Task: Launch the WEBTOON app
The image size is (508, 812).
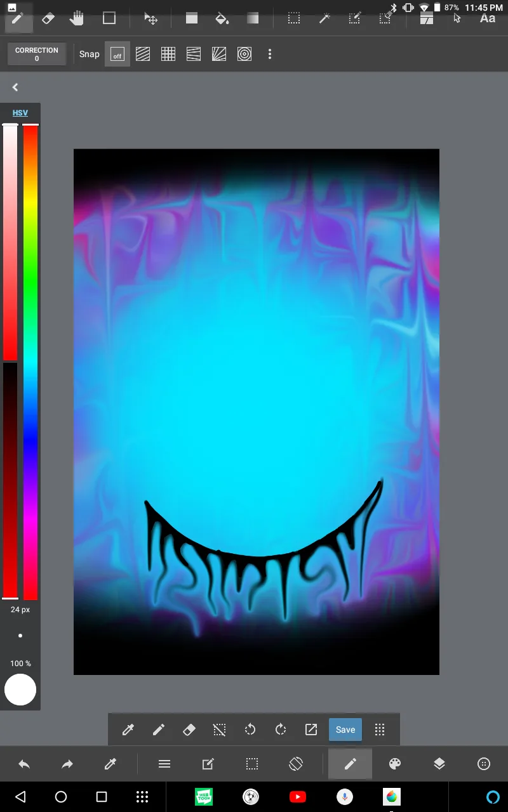Action: click(204, 797)
